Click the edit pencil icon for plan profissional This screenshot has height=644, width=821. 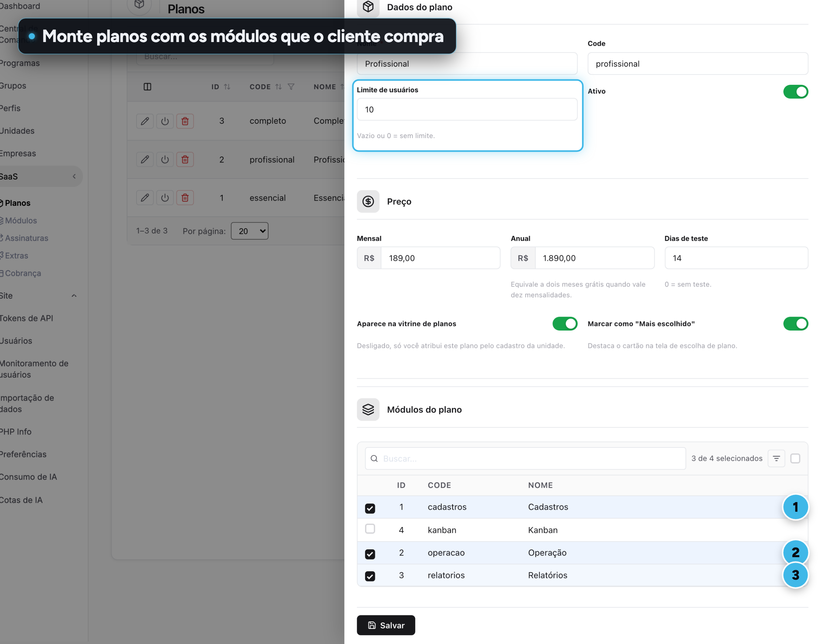144,160
